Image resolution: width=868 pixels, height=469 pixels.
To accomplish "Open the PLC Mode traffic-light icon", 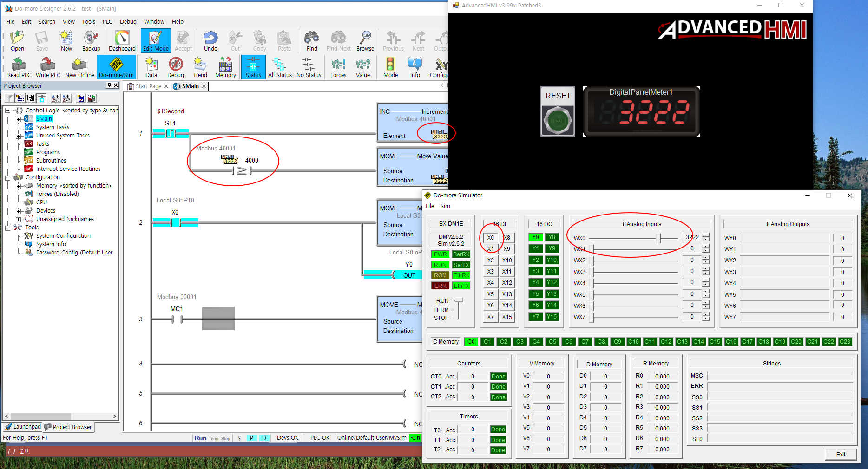I will (x=390, y=67).
